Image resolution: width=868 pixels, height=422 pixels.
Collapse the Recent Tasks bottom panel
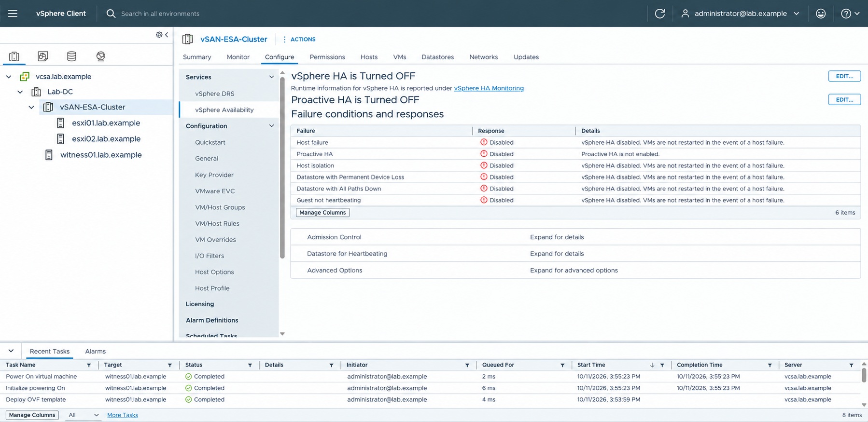11,351
